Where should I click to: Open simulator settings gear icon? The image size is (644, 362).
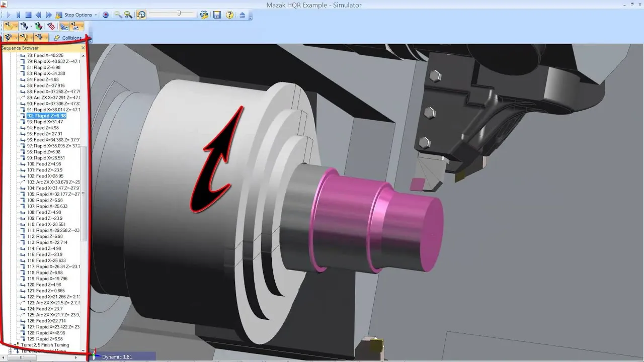pos(204,15)
